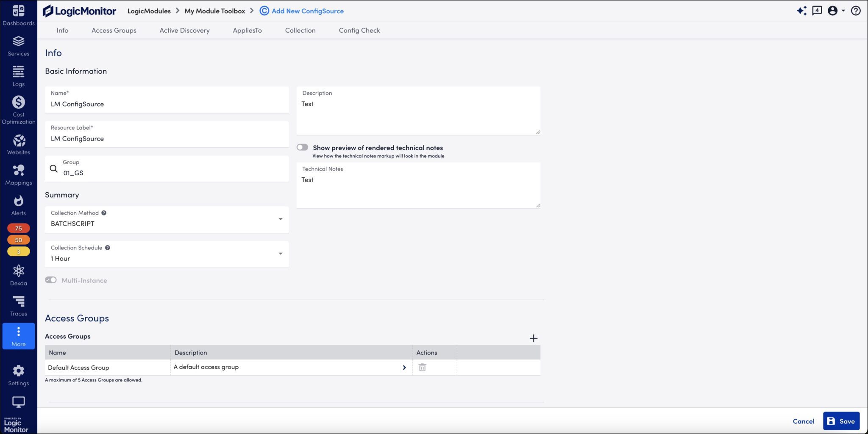
Task: Open Services in the sidebar
Action: (x=18, y=46)
